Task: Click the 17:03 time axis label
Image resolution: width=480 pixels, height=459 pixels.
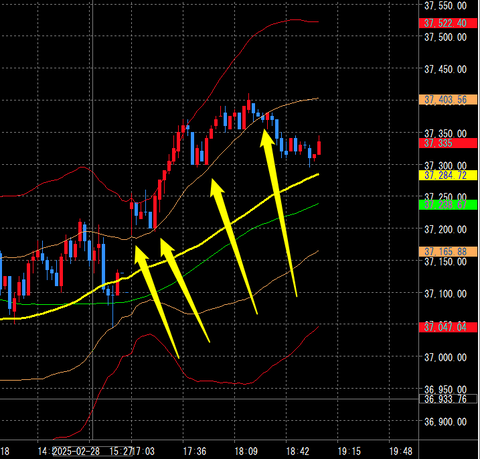Action: point(144,451)
